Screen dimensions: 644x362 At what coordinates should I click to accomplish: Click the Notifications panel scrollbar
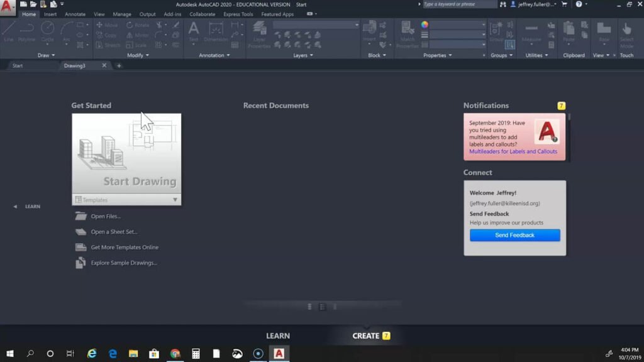(x=569, y=118)
